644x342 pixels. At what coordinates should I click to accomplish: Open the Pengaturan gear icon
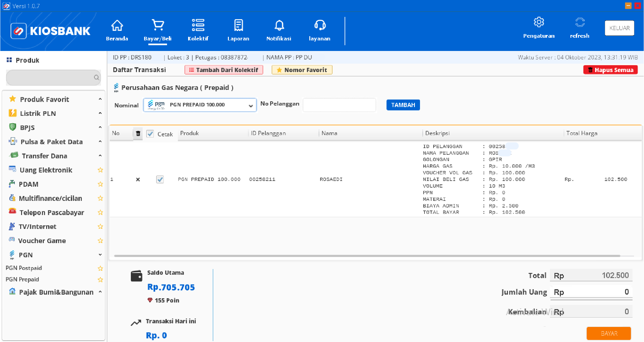pos(539,23)
